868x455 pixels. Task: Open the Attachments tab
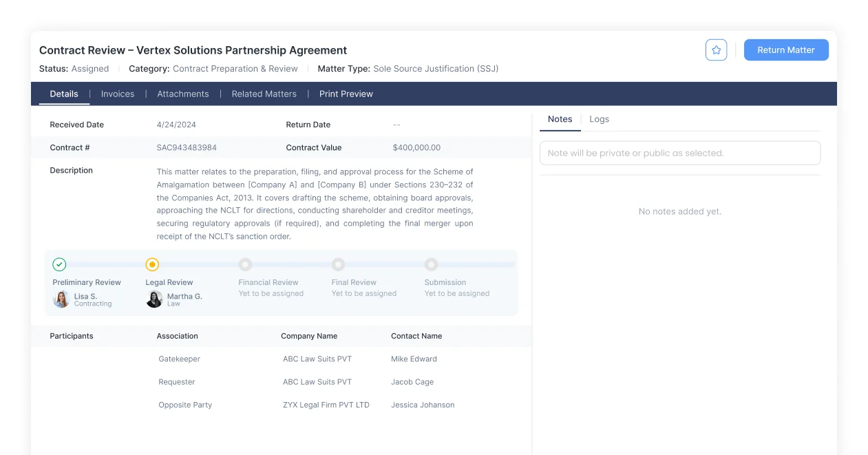pos(183,94)
